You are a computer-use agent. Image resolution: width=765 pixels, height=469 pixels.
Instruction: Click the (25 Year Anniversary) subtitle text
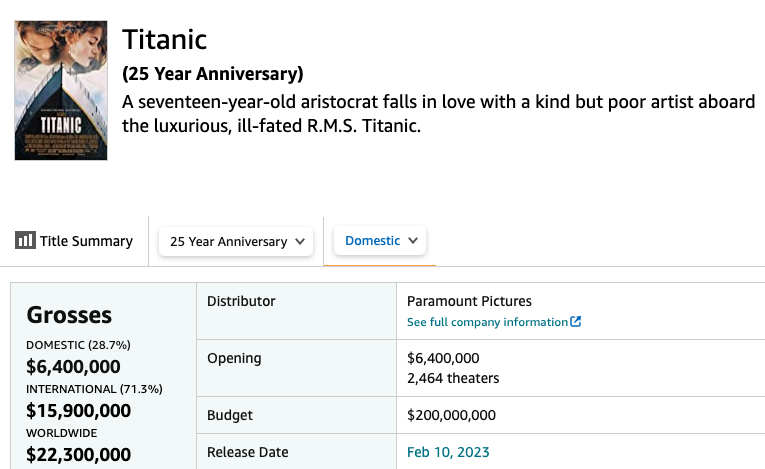(213, 74)
